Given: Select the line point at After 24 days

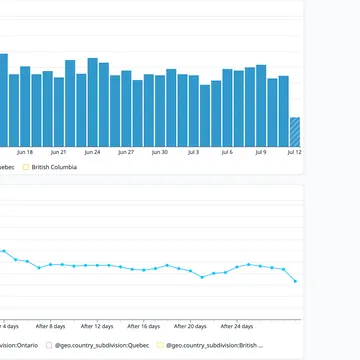Looking at the screenshot, I should (237, 267).
